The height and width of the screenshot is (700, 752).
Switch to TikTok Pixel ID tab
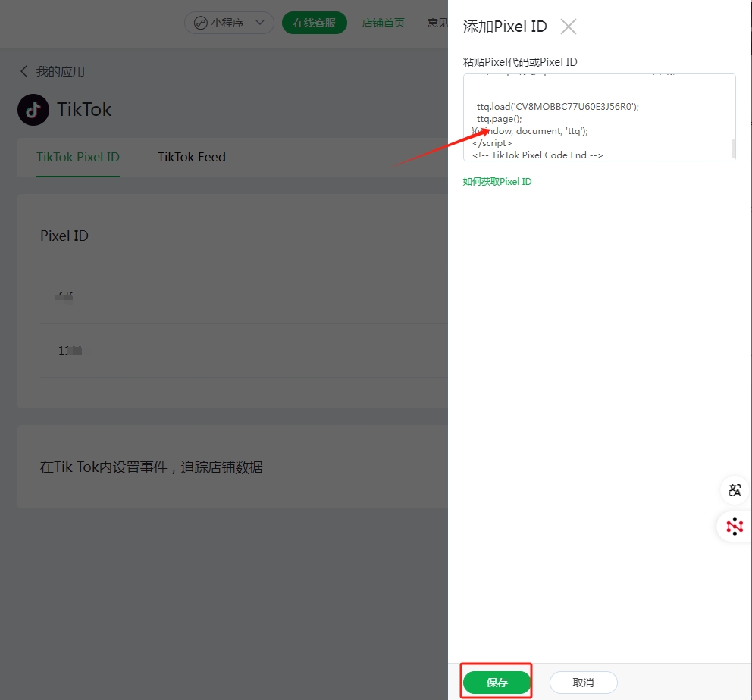[x=78, y=157]
